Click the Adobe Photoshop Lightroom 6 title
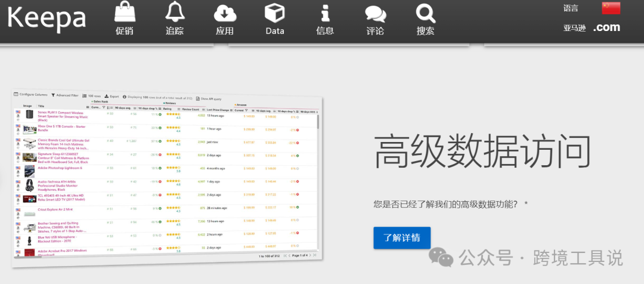Image resolution: width=644 pixels, height=284 pixels. [x=60, y=168]
